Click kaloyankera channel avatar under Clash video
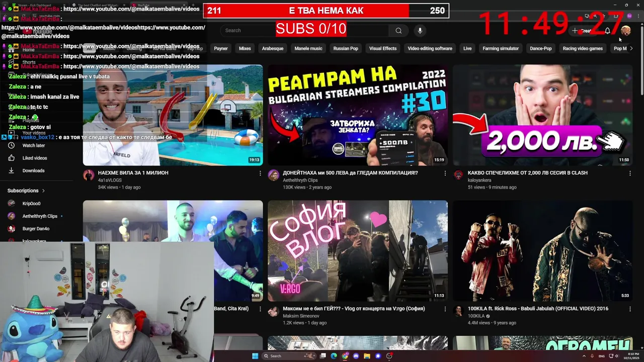This screenshot has height=362, width=644. click(x=458, y=175)
